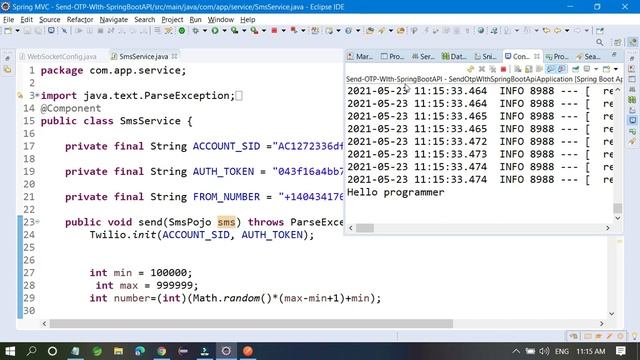The image size is (640, 360).
Task: Open the New file dropdown arrow
Action: click(17, 31)
